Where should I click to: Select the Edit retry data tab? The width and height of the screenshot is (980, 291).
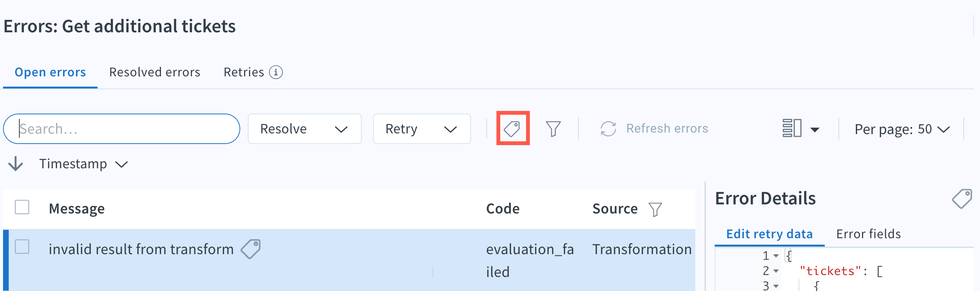[x=769, y=234]
